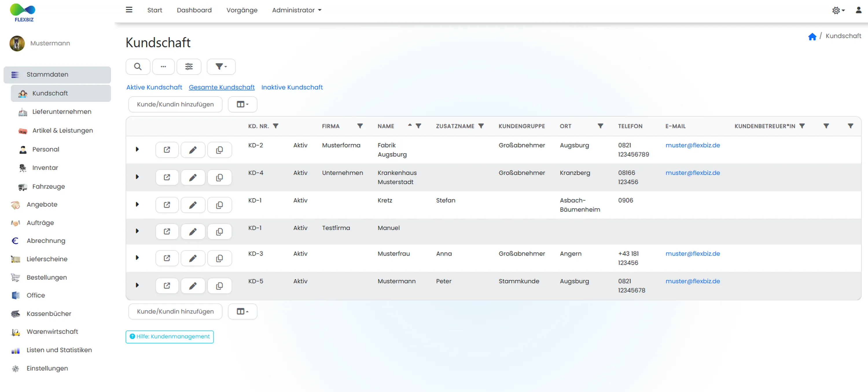This screenshot has height=392, width=868.
Task: Open customer KD-2 in new window
Action: pos(167,150)
